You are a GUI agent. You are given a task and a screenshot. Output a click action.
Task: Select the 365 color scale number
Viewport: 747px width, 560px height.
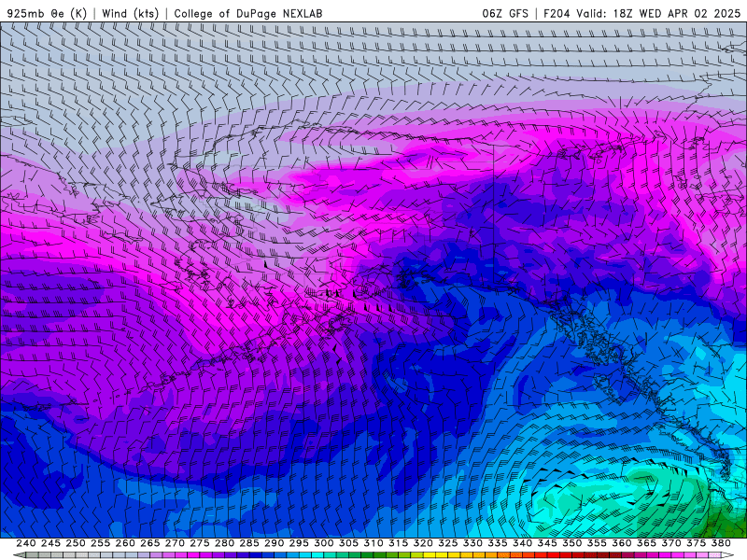[646, 543]
